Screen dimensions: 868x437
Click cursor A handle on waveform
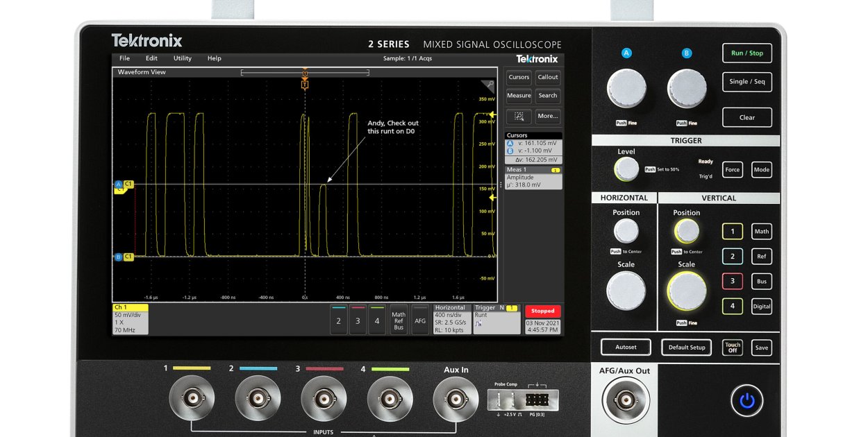click(119, 185)
